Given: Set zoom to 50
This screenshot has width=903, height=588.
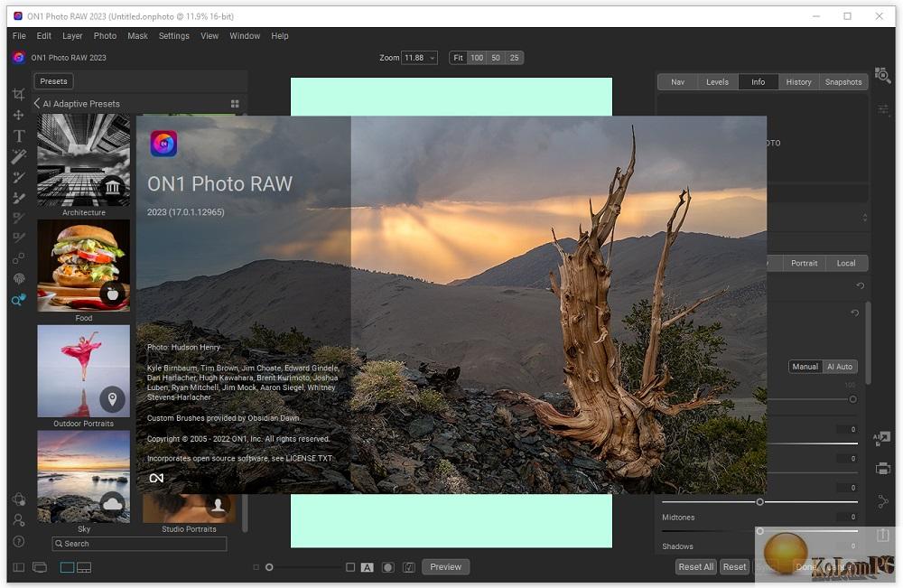Looking at the screenshot, I should click(495, 58).
